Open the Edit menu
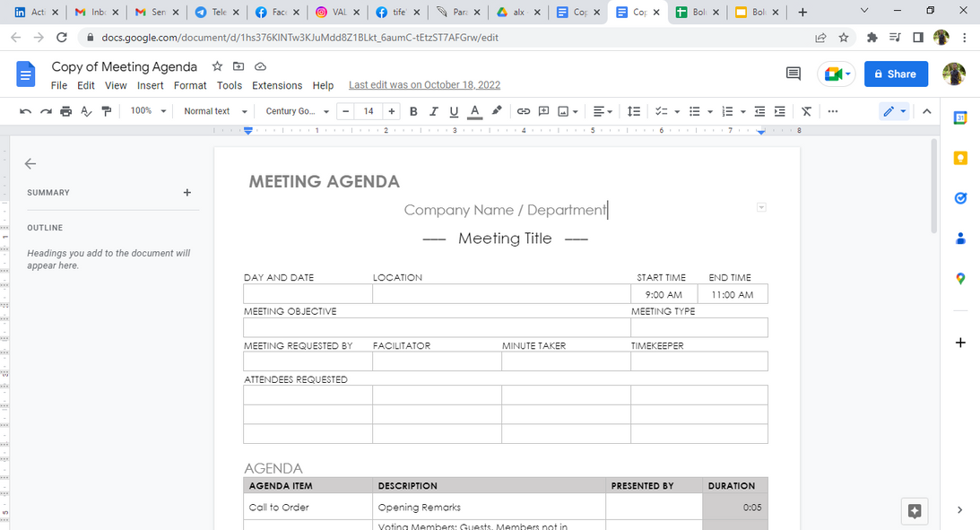The width and height of the screenshot is (980, 530). [x=85, y=85]
